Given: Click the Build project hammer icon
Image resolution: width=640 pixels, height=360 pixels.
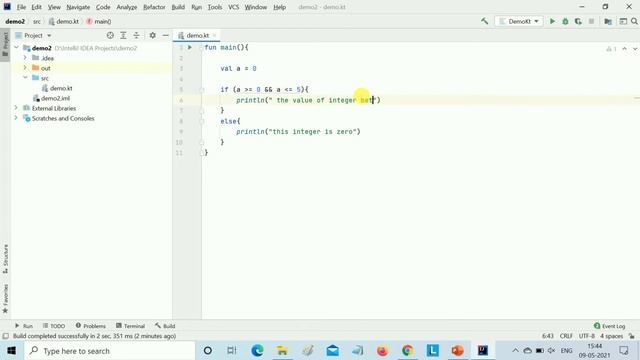Looking at the screenshot, I should (484, 21).
